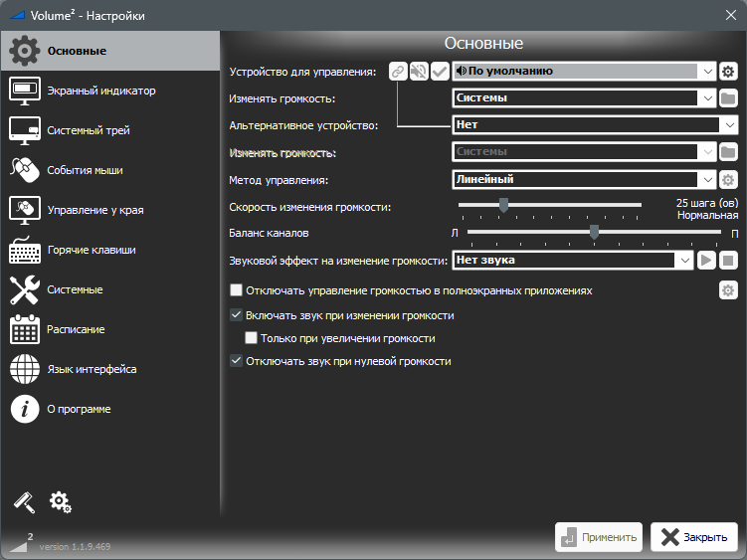Screen dimensions: 747x560
Task: Click the Закрыть button
Action: (694, 537)
